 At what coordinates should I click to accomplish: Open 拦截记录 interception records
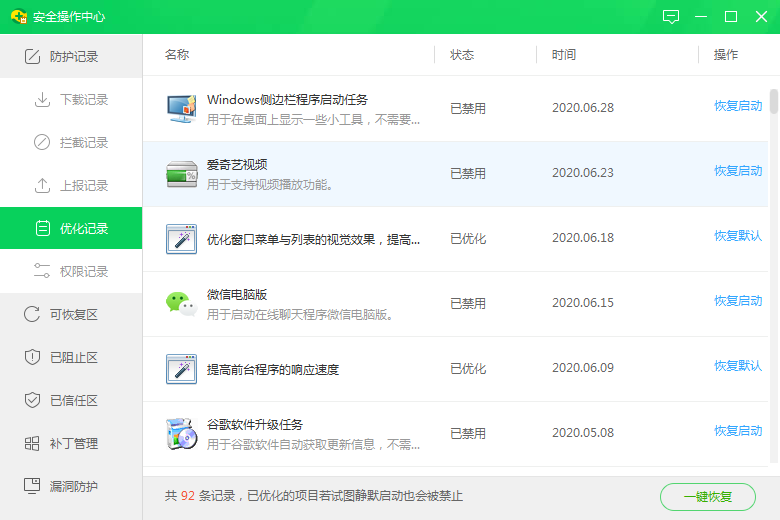click(x=83, y=143)
